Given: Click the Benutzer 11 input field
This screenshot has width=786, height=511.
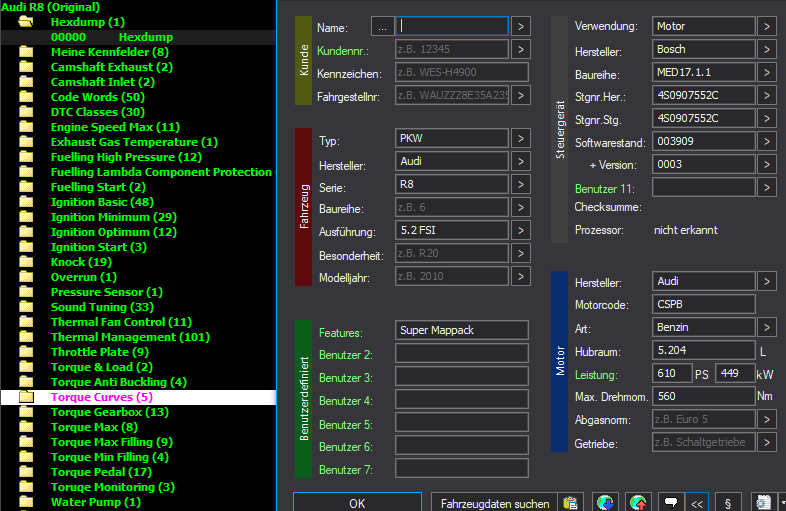Looking at the screenshot, I should coord(704,188).
